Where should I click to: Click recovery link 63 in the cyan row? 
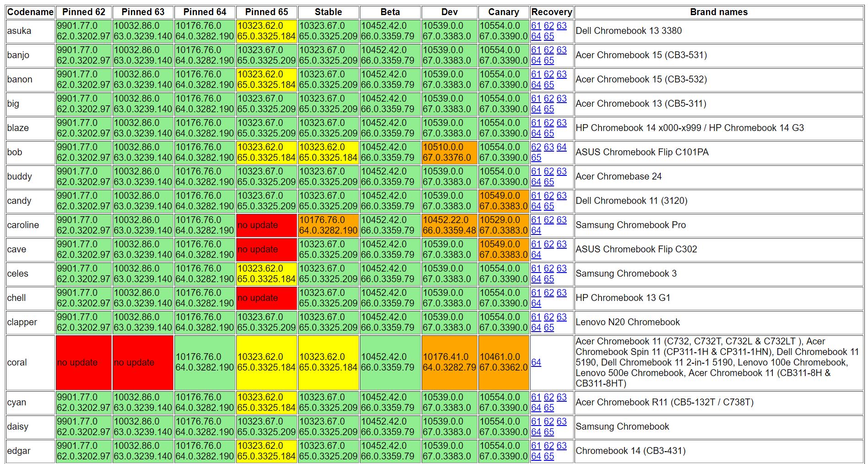click(561, 397)
